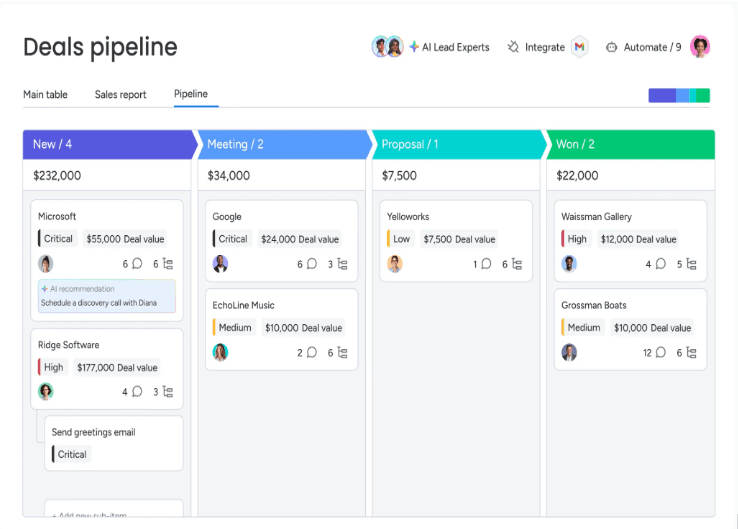Click sub-items icon on Ridge Software card

coord(168,392)
